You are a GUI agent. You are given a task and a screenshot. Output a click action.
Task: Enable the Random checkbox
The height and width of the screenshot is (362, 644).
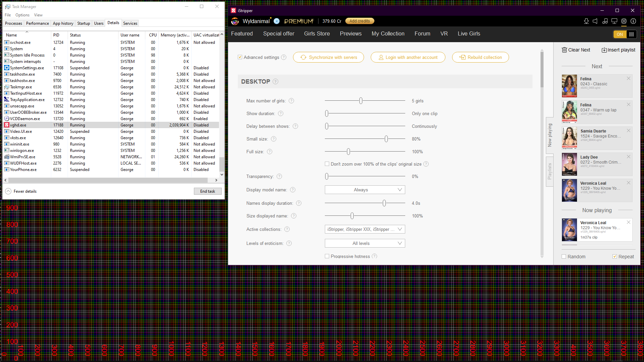click(x=564, y=257)
